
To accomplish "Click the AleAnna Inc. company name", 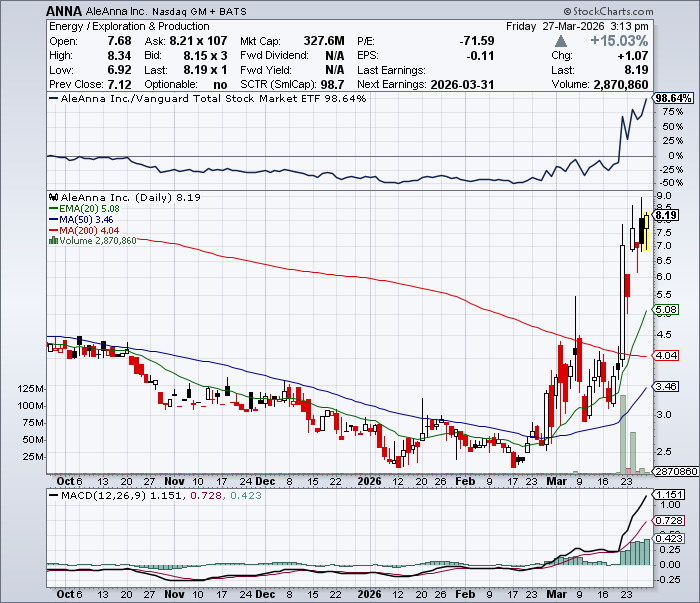I will (x=116, y=11).
